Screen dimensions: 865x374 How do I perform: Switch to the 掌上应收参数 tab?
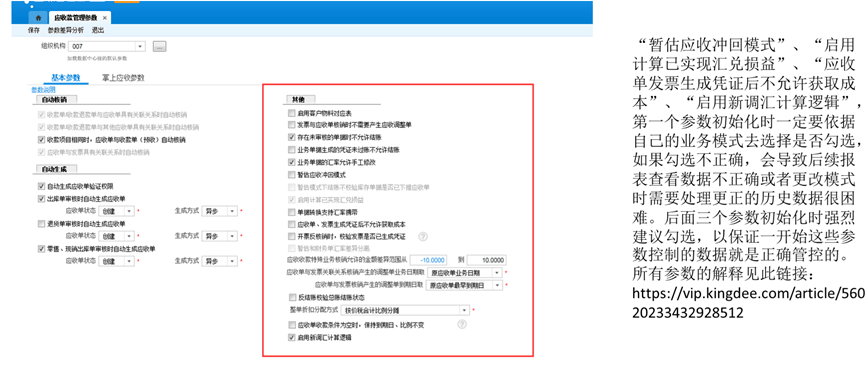pos(123,78)
